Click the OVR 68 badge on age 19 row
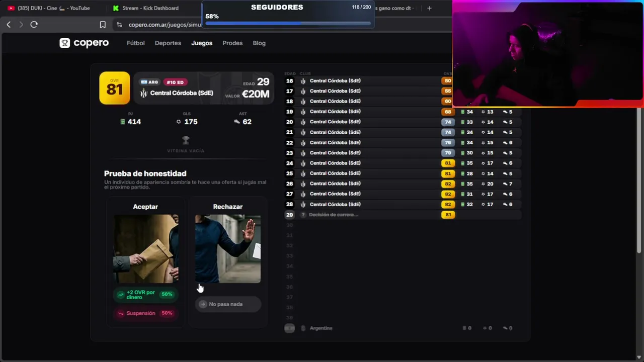Screen dimensions: 644x362 pos(448,112)
